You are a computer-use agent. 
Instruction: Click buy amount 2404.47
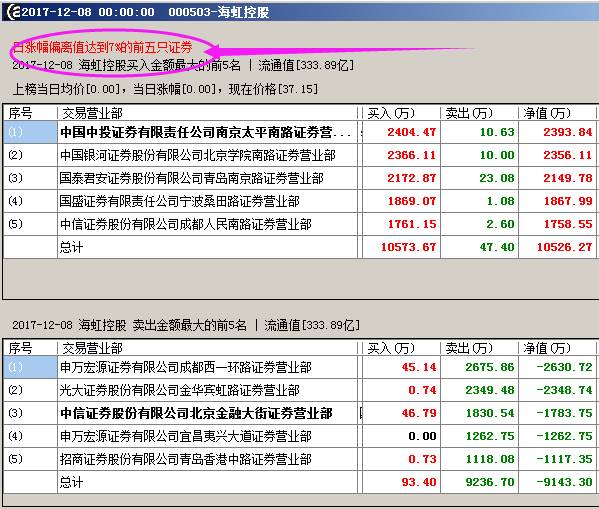click(x=411, y=132)
